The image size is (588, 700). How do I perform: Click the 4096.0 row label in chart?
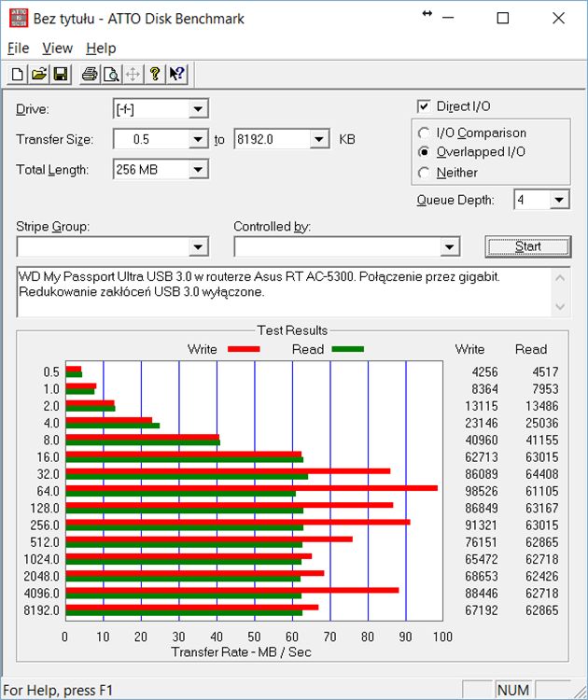[x=41, y=594]
